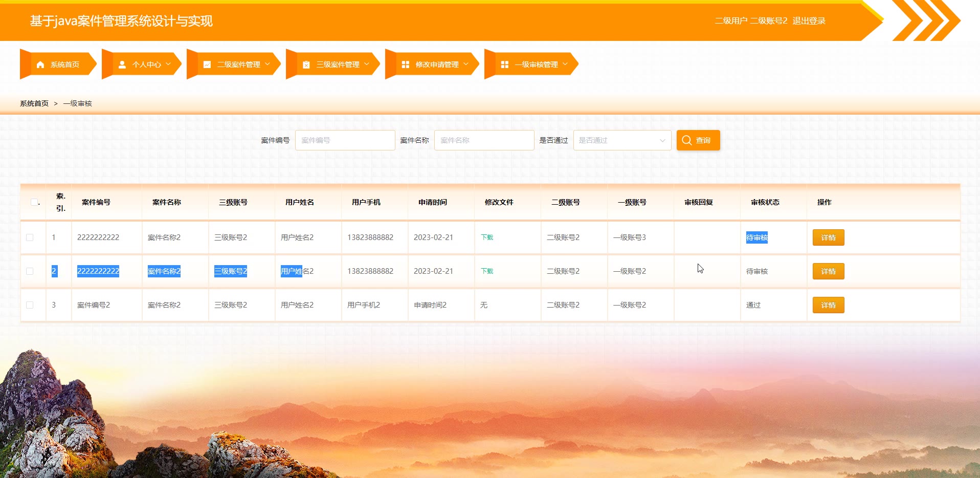Expand the 个人中心 menu arrow
This screenshot has height=478, width=980.
pyautogui.click(x=168, y=64)
